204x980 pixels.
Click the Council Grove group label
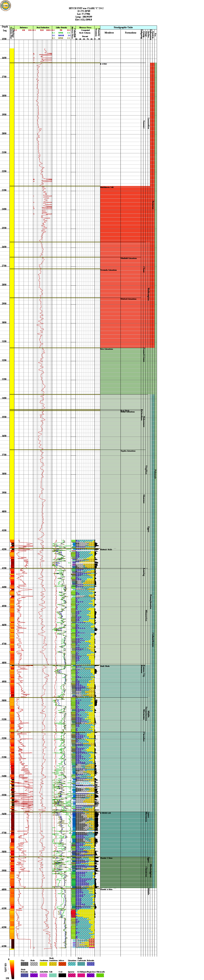click(x=144, y=355)
